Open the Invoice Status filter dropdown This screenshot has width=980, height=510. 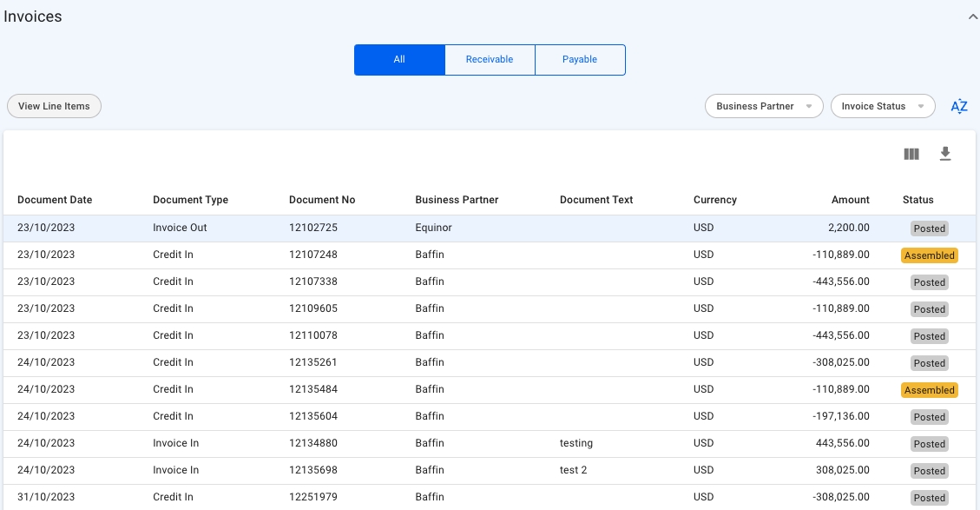(882, 106)
